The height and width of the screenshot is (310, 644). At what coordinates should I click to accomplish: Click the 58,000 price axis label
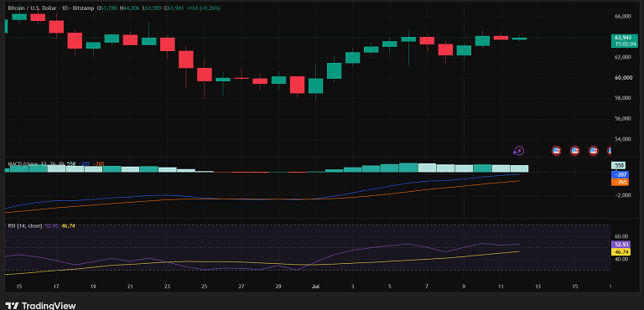tap(623, 98)
